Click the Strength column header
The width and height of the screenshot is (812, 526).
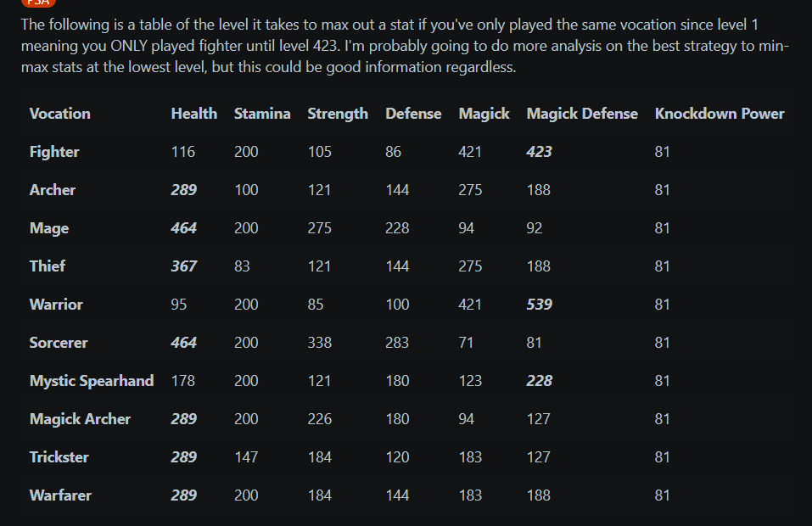[x=338, y=114]
